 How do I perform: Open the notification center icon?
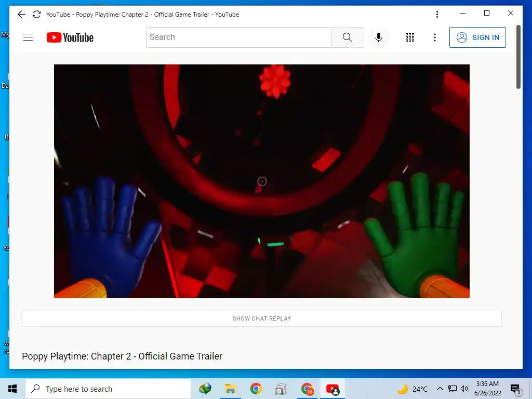(515, 389)
